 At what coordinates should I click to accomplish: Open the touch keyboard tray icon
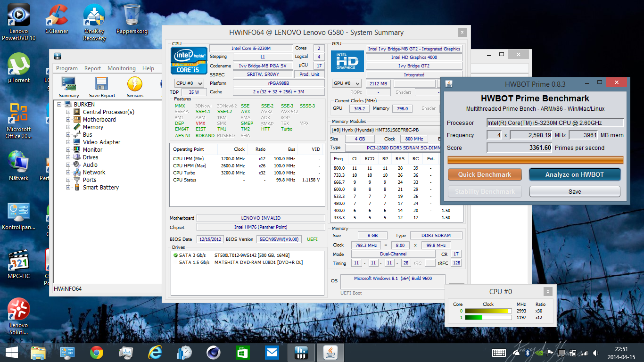(499, 353)
